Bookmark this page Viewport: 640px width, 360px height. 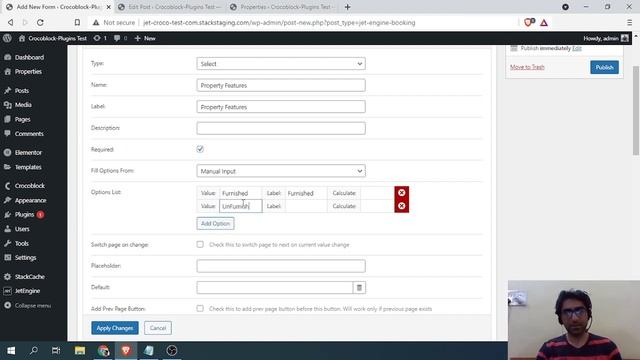click(77, 22)
